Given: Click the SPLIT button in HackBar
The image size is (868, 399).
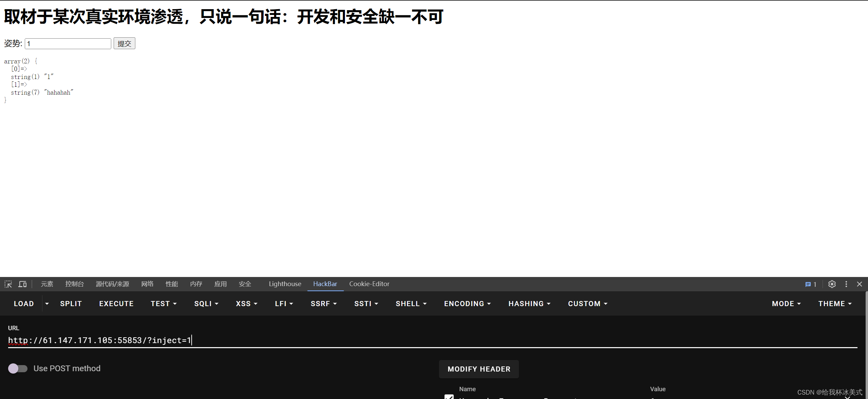Looking at the screenshot, I should [x=71, y=303].
